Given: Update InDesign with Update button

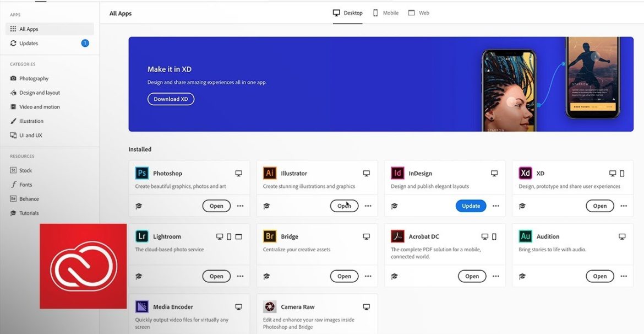Looking at the screenshot, I should [x=471, y=206].
